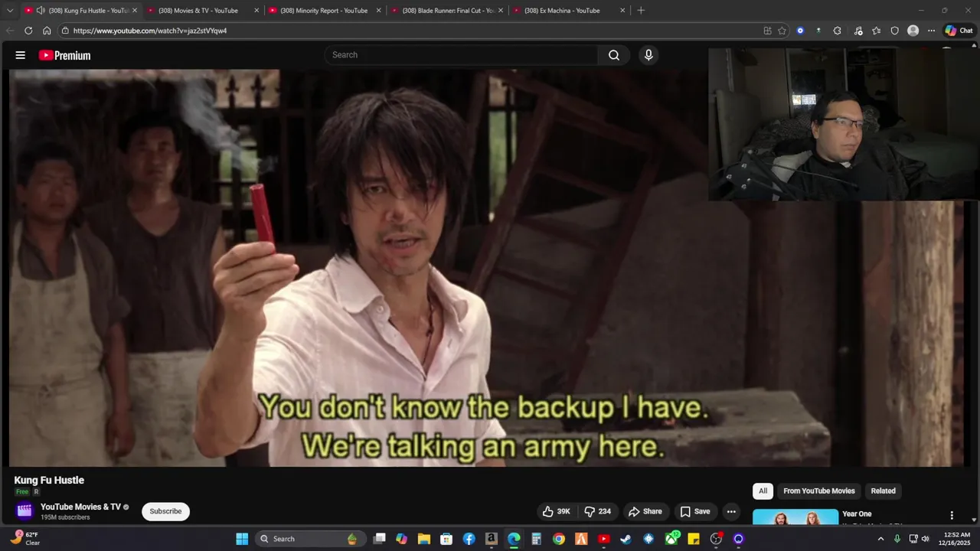Add page to favorites star
980x551 pixels.
(782, 31)
